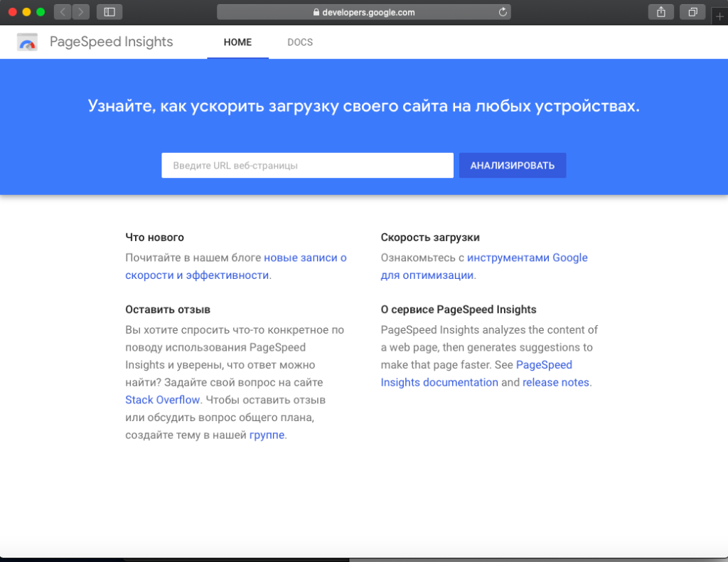Click the lock icon in address bar
Image resolution: width=728 pixels, height=562 pixels.
click(x=316, y=12)
